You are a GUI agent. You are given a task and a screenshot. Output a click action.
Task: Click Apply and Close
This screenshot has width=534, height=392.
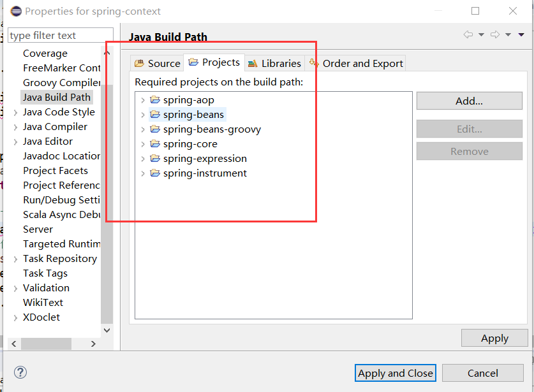click(396, 373)
